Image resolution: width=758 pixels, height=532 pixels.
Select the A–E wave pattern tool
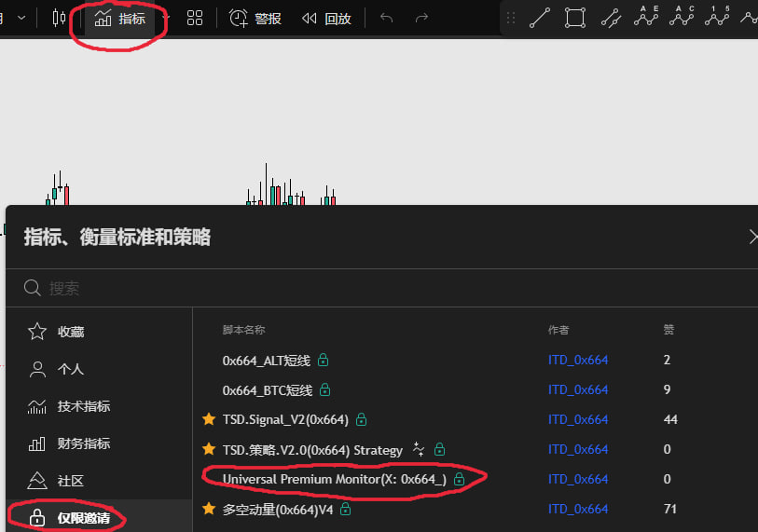point(646,17)
